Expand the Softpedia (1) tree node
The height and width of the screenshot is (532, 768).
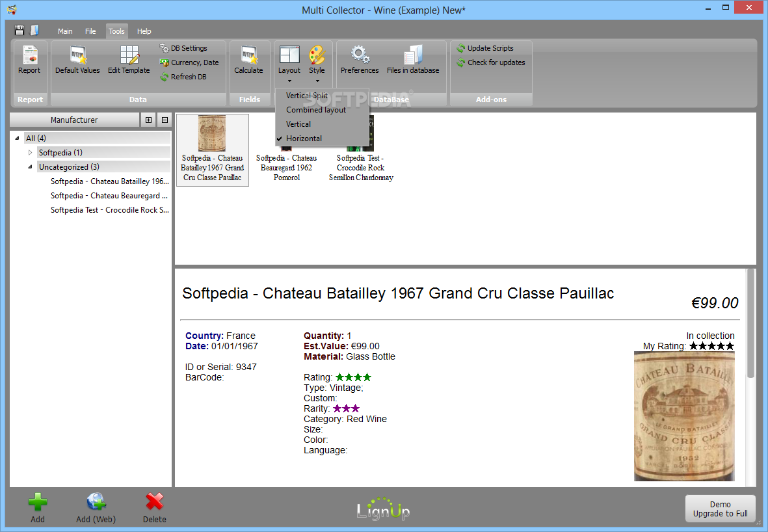click(x=31, y=152)
